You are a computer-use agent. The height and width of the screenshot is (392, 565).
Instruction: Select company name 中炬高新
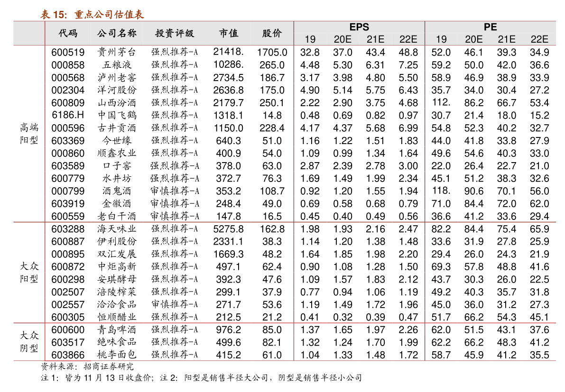(117, 266)
